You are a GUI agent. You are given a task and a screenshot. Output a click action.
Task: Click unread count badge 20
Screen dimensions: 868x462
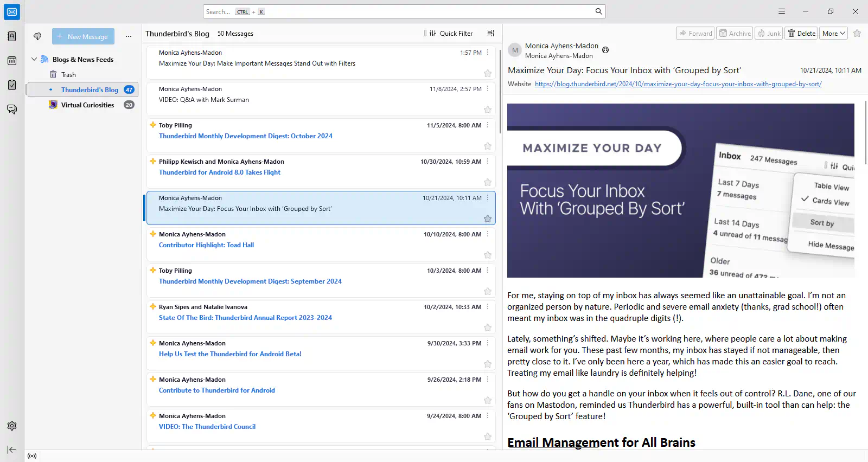click(129, 105)
